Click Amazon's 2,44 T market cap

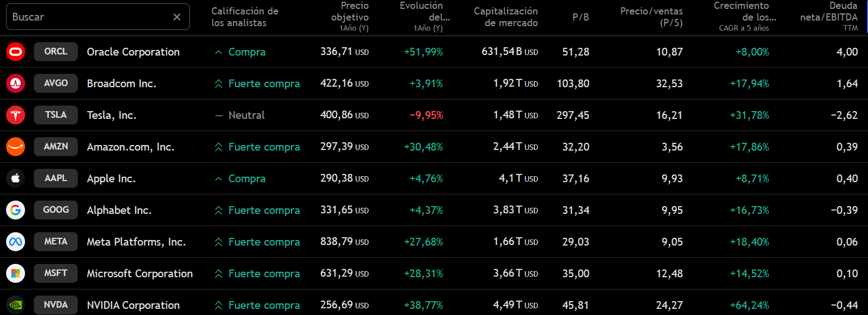point(516,147)
